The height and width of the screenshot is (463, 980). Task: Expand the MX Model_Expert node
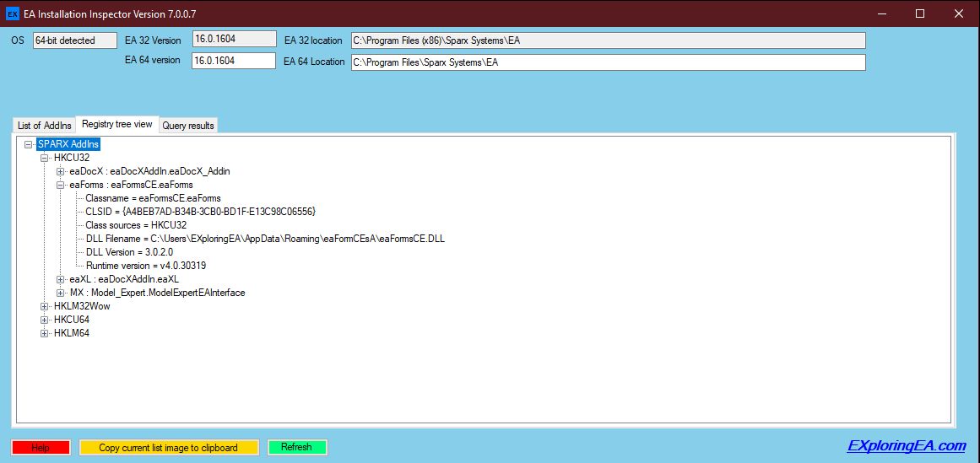click(x=61, y=293)
